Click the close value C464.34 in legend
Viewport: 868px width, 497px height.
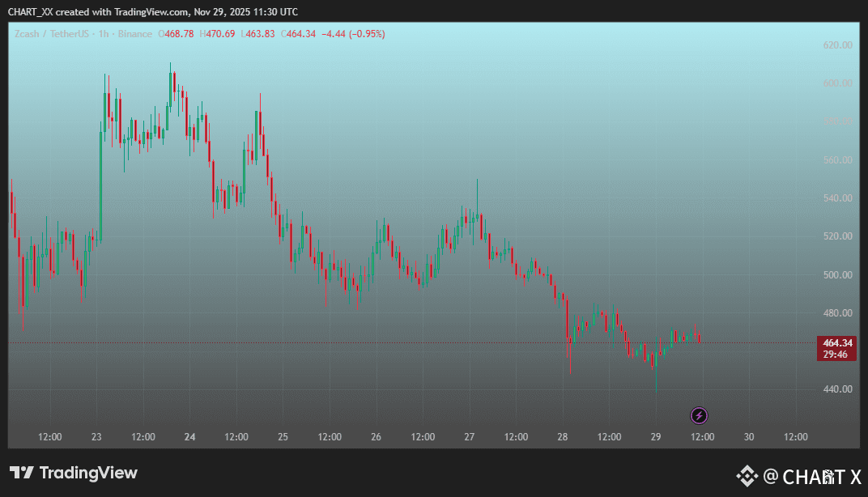pos(298,34)
